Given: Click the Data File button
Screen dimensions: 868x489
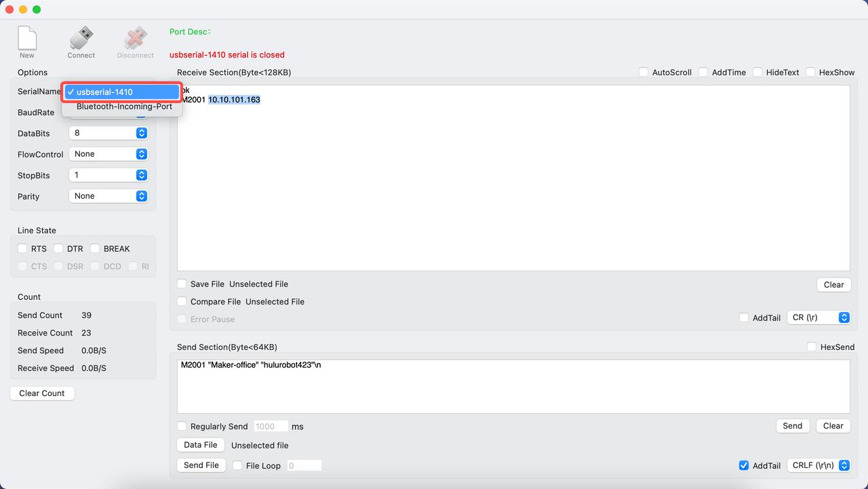Looking at the screenshot, I should point(201,445).
